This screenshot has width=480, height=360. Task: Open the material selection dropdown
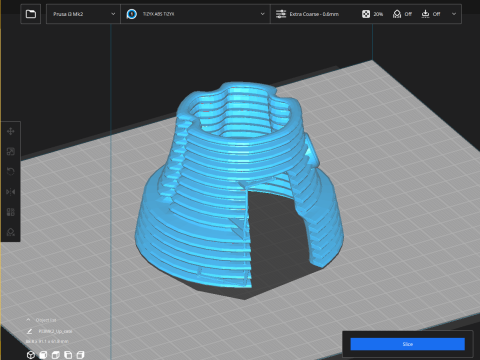click(x=195, y=14)
